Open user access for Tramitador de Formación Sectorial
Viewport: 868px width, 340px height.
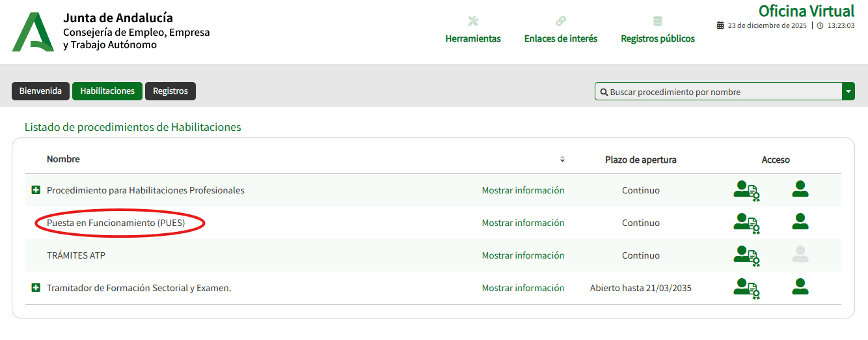pyautogui.click(x=800, y=287)
